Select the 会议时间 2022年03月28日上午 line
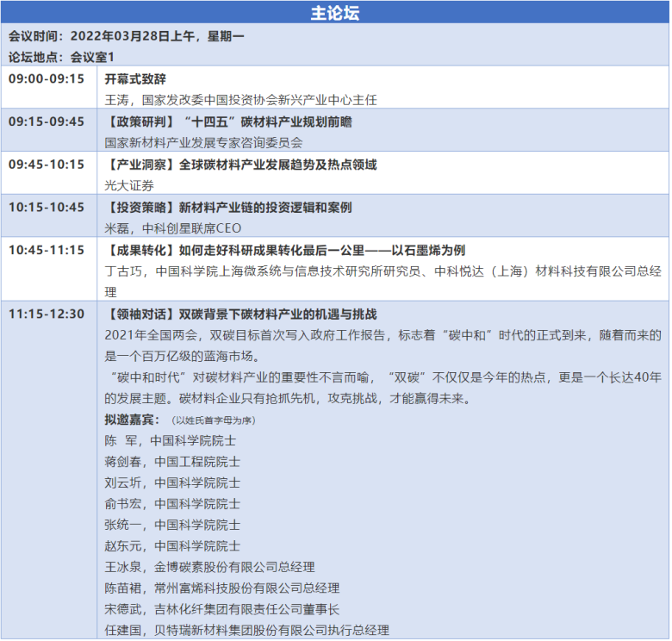672x641 pixels. (127, 36)
